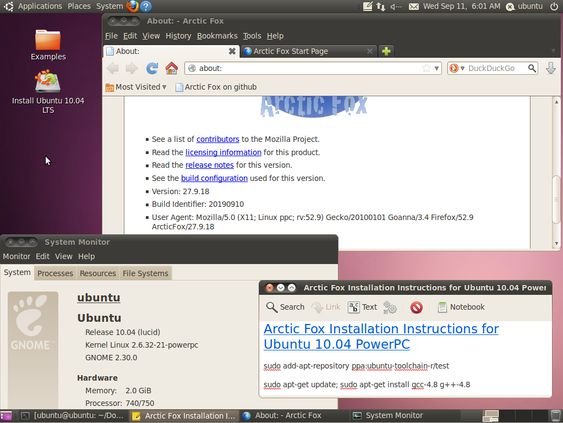
Task: Open the Examples folder on desktop
Action: [x=48, y=45]
